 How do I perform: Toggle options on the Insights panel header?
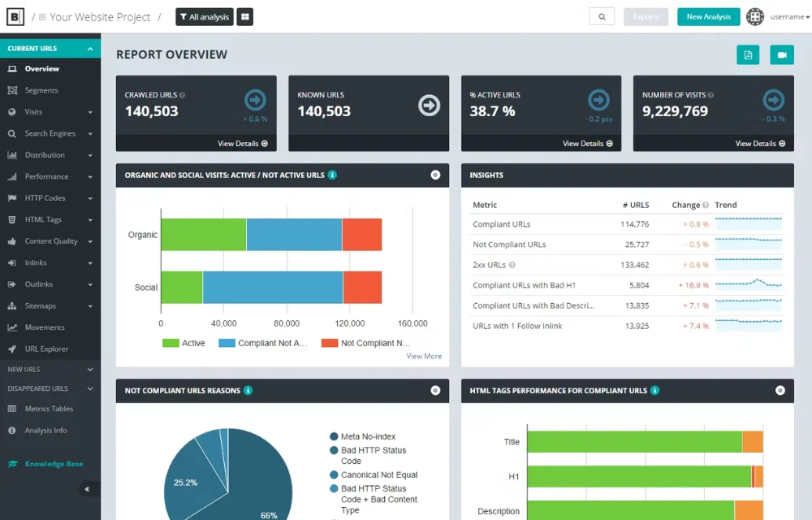[780, 175]
